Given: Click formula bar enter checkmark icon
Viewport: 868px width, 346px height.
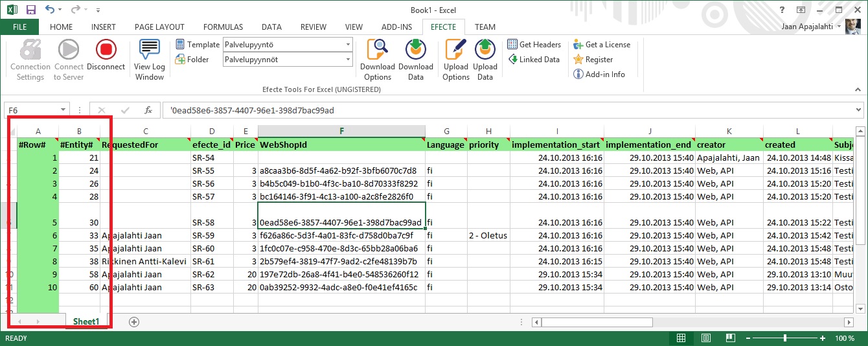Looking at the screenshot, I should pyautogui.click(x=125, y=110).
